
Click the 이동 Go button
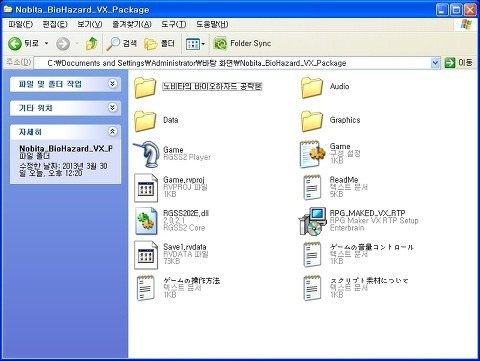tap(459, 63)
